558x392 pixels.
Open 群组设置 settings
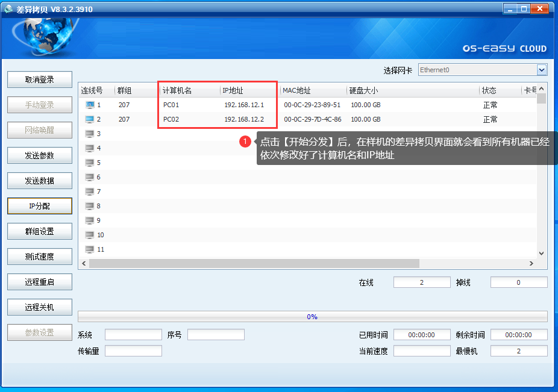40,231
